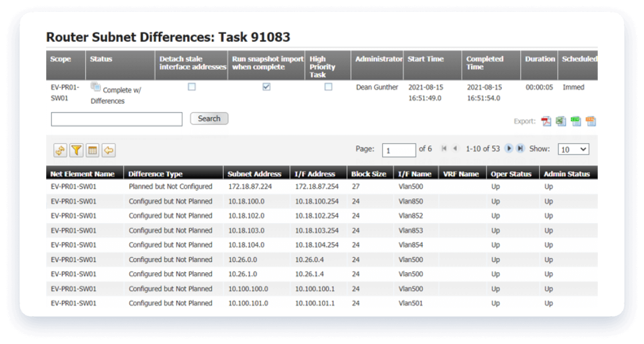This screenshot has height=344, width=644.
Task: Export the data in CSV format
Action: click(x=575, y=121)
